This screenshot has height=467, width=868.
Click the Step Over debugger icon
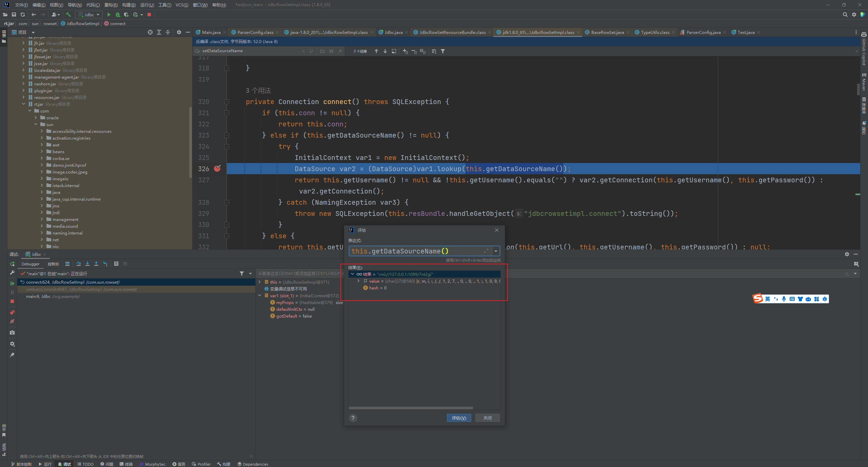point(79,264)
